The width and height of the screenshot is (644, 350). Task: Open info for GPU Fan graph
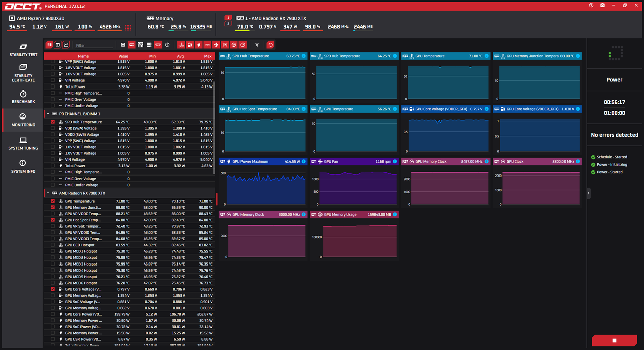[395, 162]
